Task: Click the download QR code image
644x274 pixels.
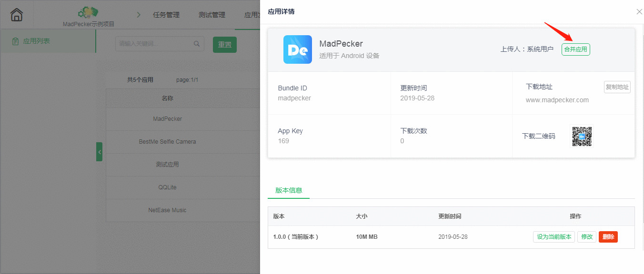Action: (x=582, y=136)
